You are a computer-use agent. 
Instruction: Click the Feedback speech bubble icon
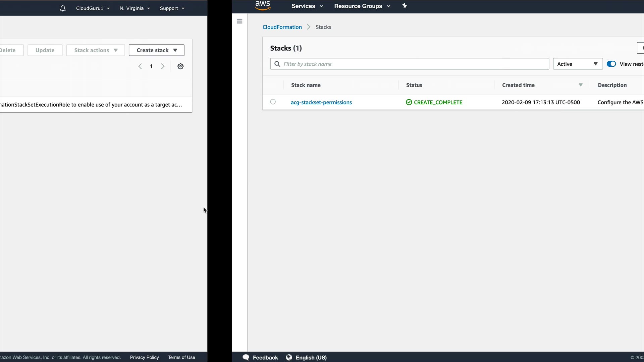(246, 357)
